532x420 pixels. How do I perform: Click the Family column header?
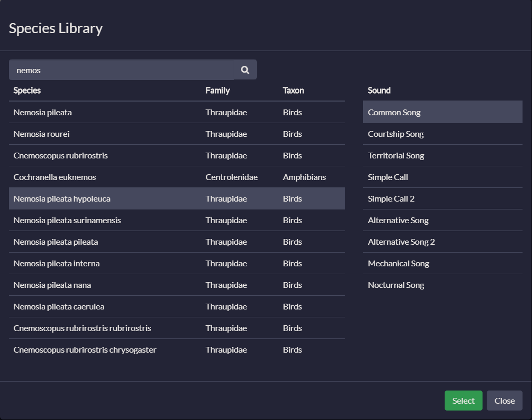click(217, 90)
